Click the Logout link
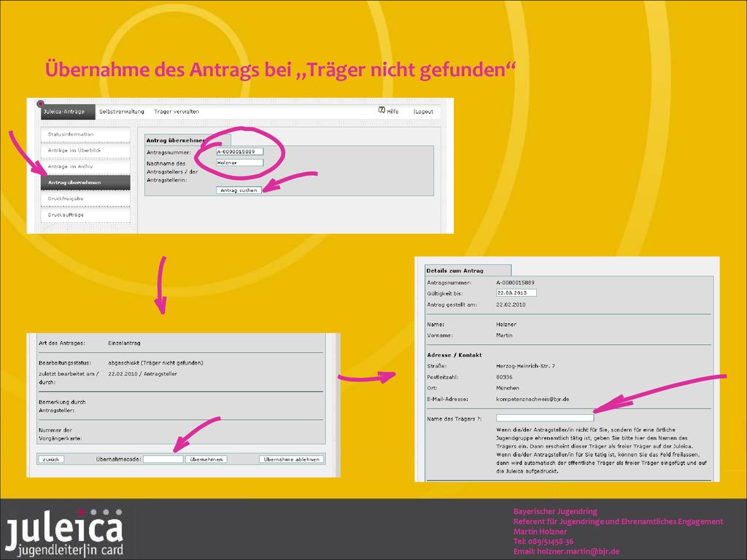This screenshot has width=747, height=560. 424,112
